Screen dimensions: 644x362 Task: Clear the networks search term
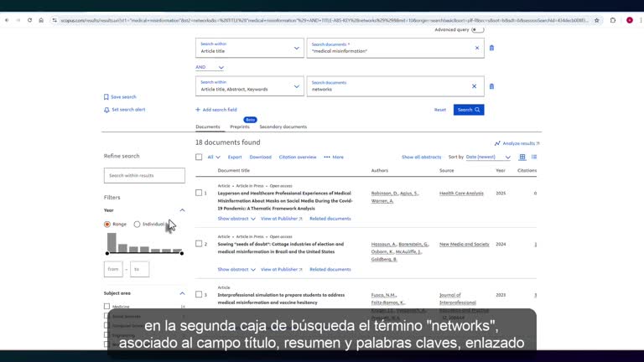pyautogui.click(x=474, y=86)
